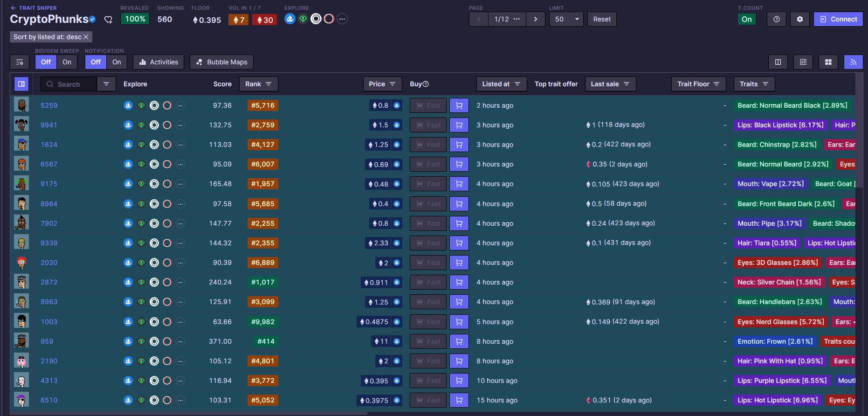Click the OpenSea icon in Explore header
Screen dimensions: 868x416
coord(289,19)
